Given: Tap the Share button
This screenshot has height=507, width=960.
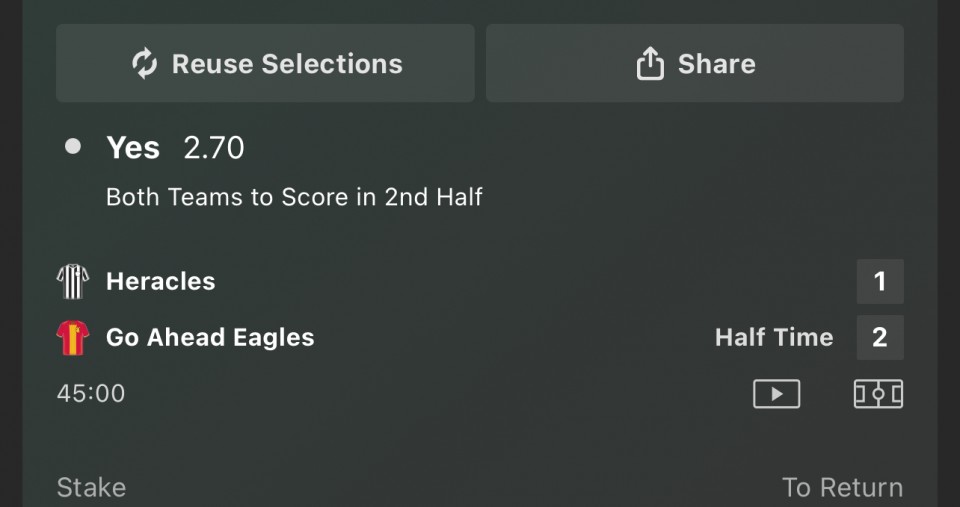Looking at the screenshot, I should click(695, 64).
